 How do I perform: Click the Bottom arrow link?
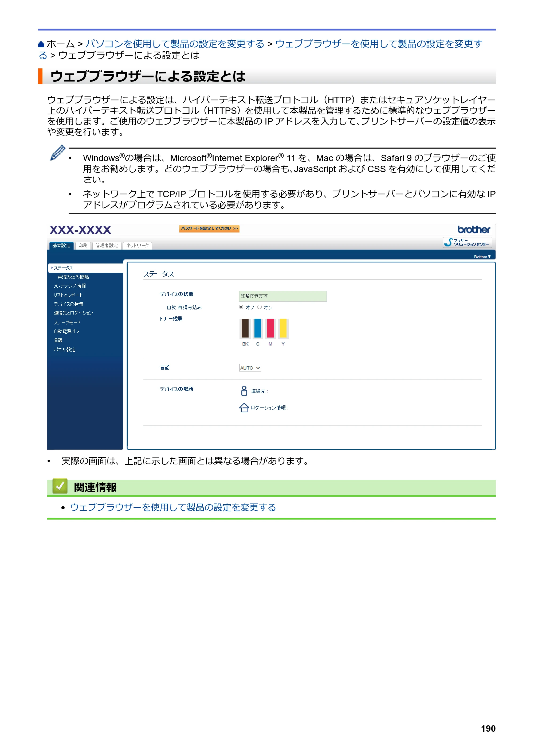tap(482, 257)
